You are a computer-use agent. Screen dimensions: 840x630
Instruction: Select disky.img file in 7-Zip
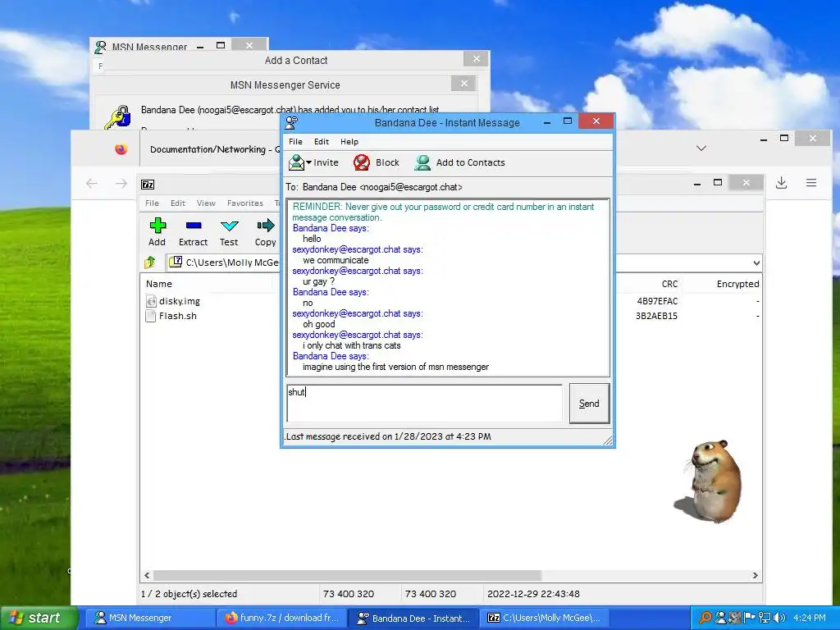tap(179, 301)
